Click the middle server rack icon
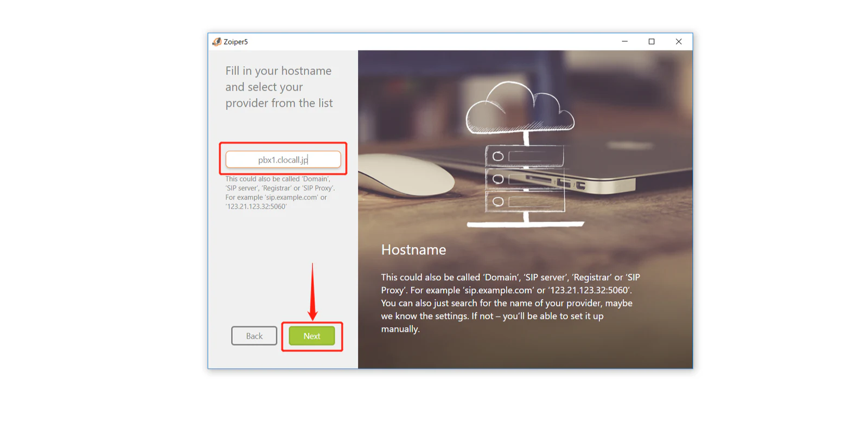The image size is (868, 425). click(x=525, y=179)
